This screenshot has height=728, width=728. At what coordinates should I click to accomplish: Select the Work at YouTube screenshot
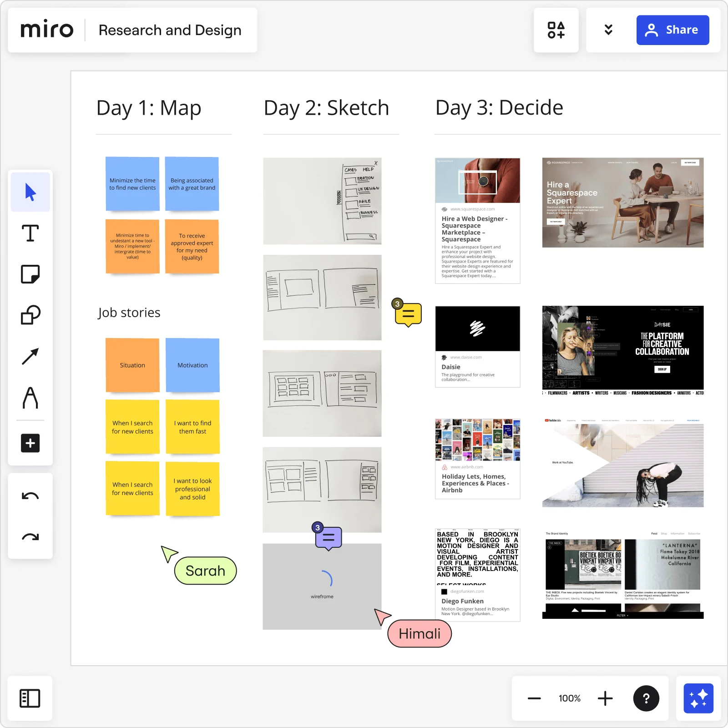coord(623,463)
